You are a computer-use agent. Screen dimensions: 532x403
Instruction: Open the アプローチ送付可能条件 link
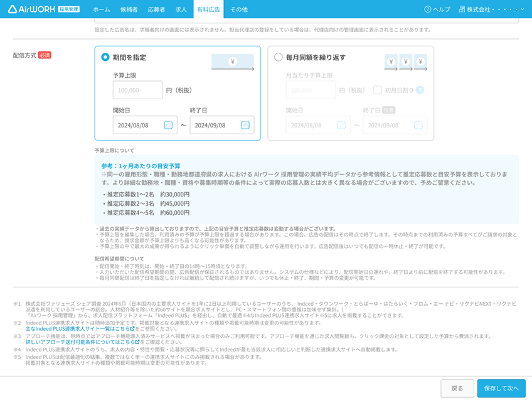coord(82,342)
